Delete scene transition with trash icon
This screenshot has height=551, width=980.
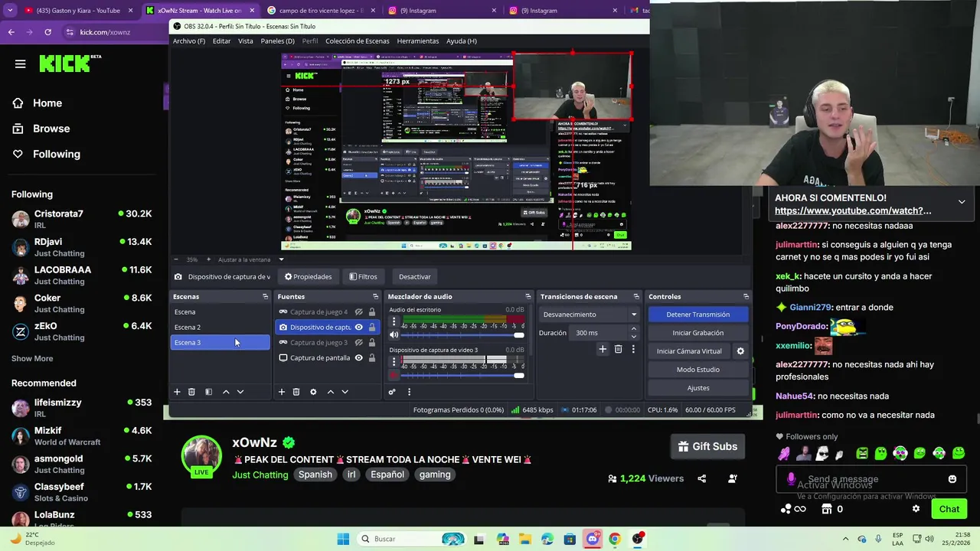coord(619,349)
